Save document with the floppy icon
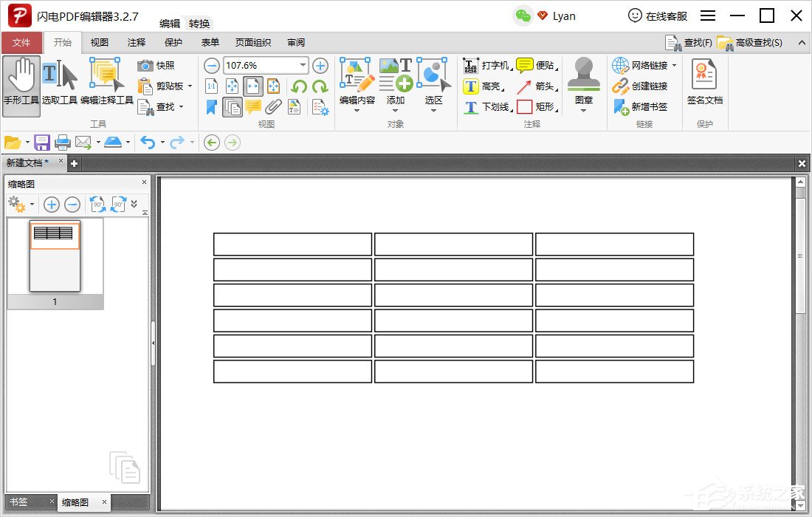 [x=42, y=143]
